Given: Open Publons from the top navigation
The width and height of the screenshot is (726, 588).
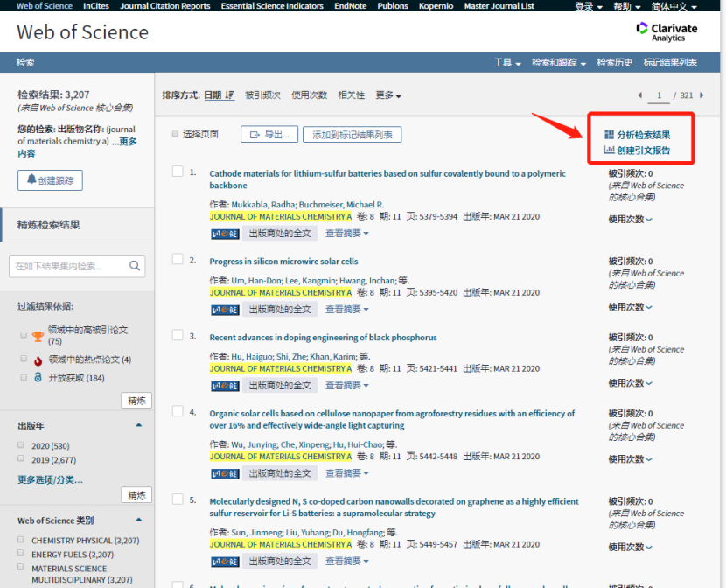Looking at the screenshot, I should [393, 5].
